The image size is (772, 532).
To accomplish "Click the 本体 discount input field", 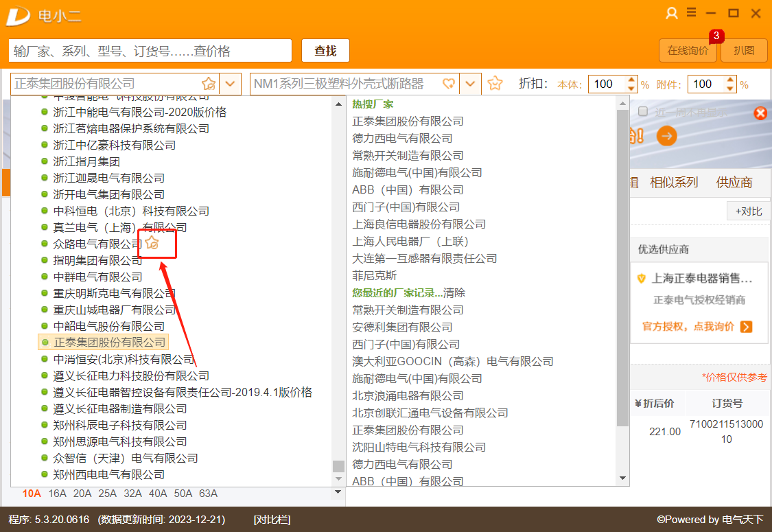I will 607,84.
